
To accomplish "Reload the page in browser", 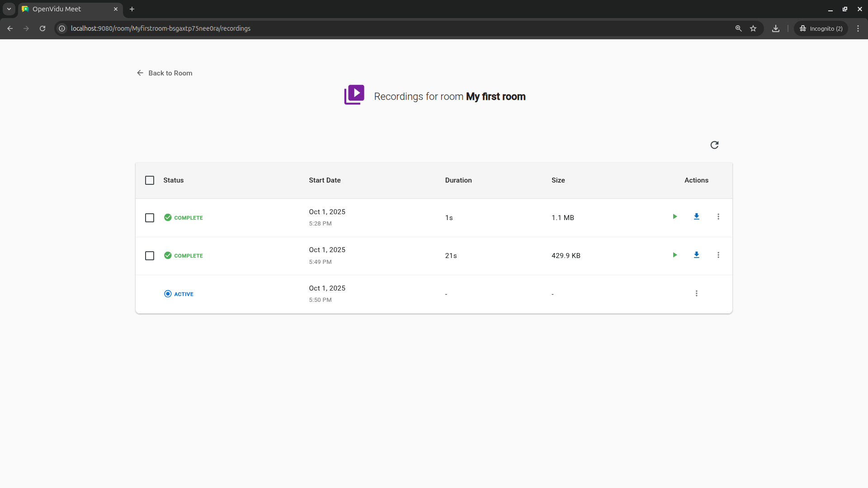I will coord(42,28).
